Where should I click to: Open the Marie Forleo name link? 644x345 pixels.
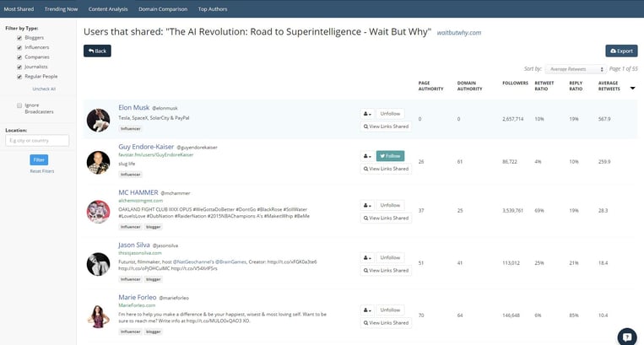[138, 297]
